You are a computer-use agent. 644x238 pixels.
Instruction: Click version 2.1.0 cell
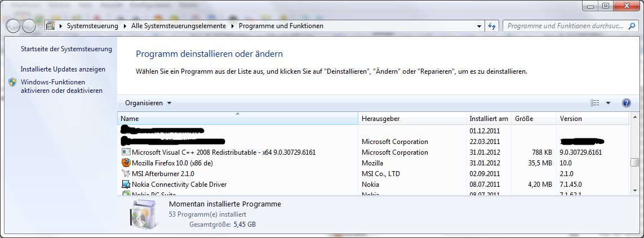pos(566,173)
